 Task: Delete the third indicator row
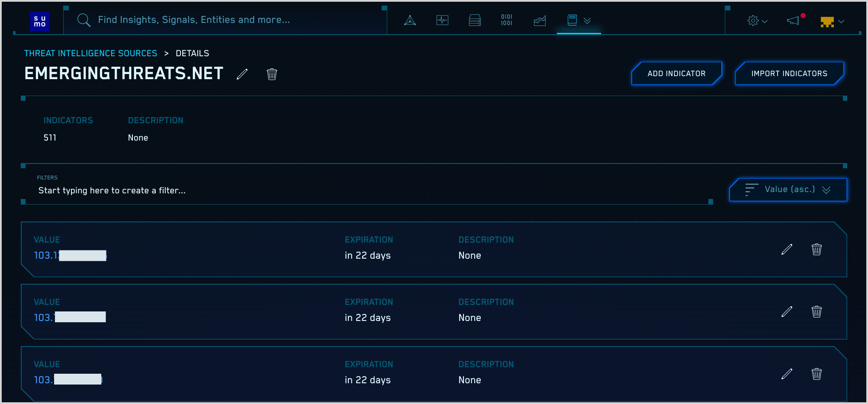(817, 374)
